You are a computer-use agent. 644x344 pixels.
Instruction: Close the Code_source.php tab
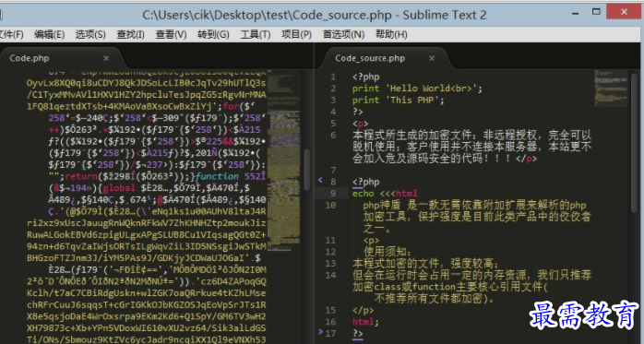[x=432, y=58]
